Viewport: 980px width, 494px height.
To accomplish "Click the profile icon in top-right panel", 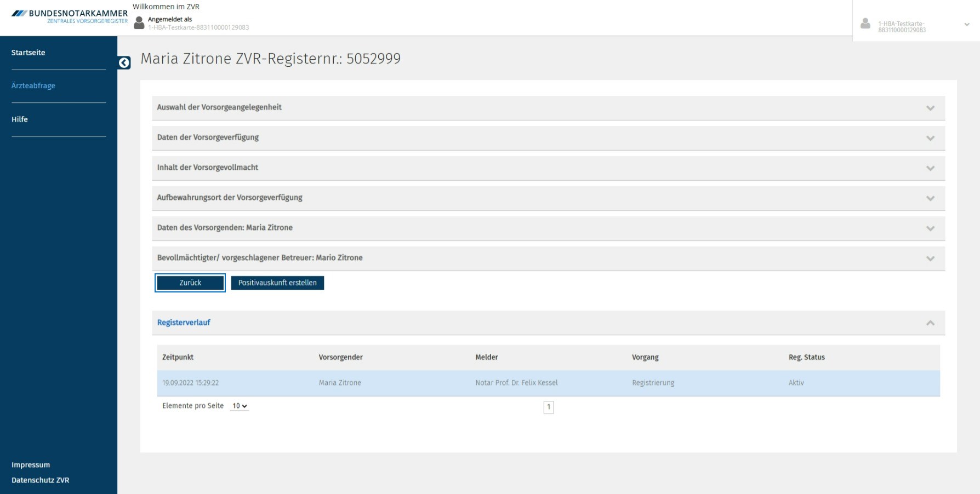I will point(865,24).
